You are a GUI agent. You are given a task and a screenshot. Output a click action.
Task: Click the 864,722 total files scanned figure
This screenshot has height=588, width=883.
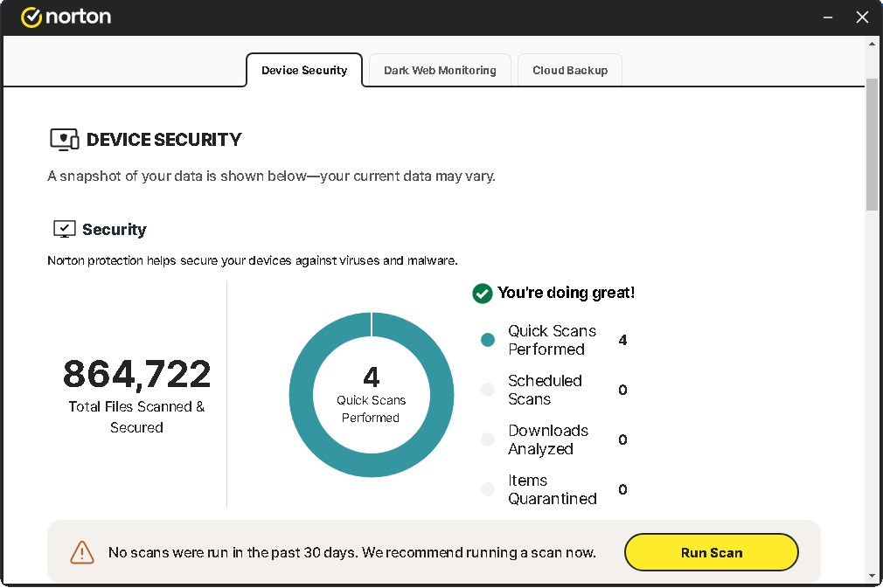tap(137, 375)
